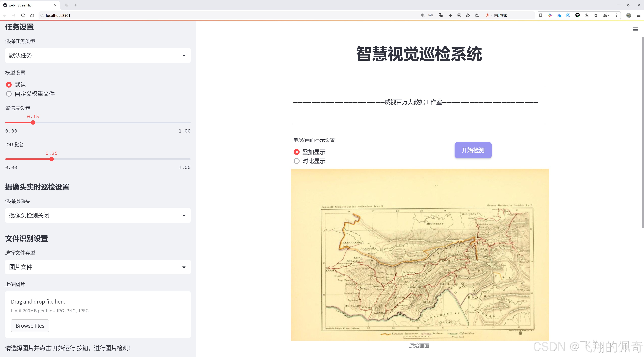Click the Browse files button
The image size is (644, 357).
30,326
